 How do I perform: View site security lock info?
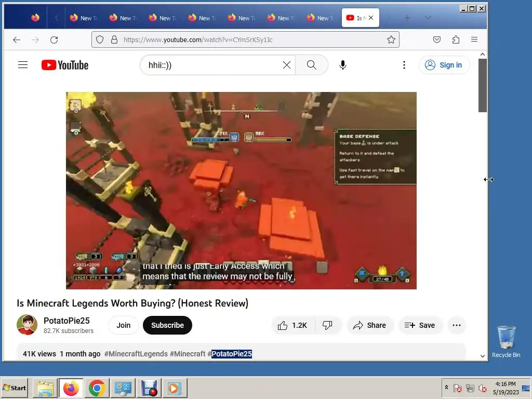pos(114,39)
